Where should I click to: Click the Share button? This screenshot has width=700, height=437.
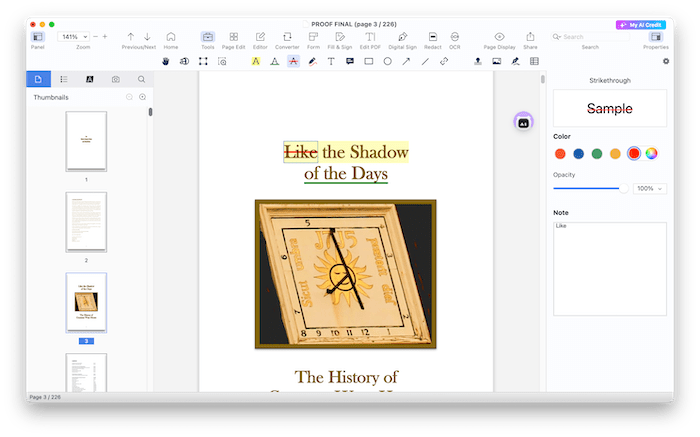pyautogui.click(x=530, y=40)
